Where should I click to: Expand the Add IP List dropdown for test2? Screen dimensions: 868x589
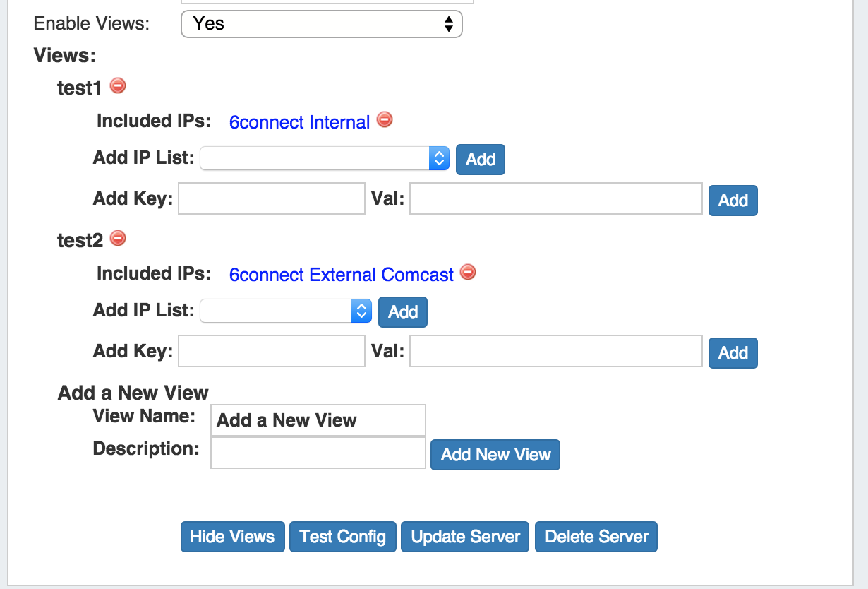286,311
